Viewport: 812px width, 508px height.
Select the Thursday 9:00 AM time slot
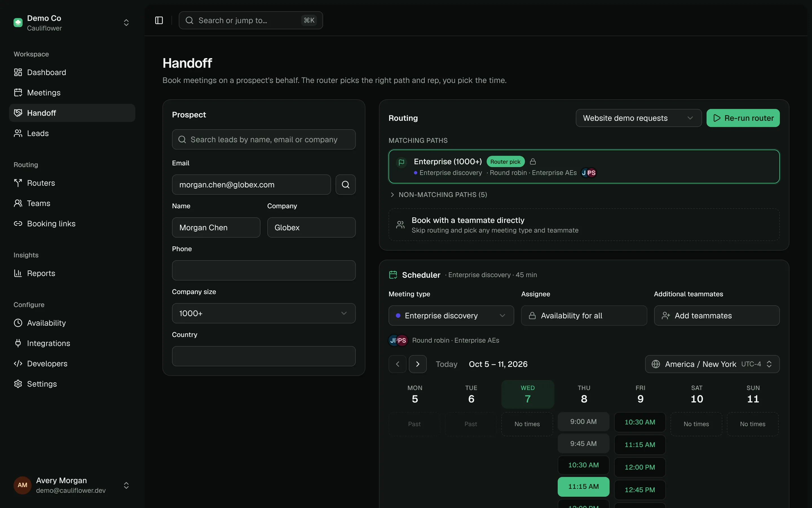tap(584, 422)
